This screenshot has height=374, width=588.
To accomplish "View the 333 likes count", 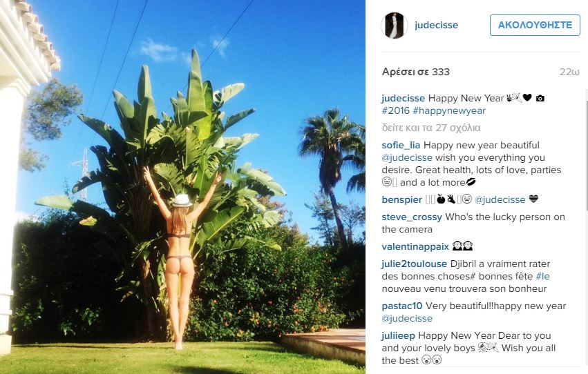I will point(415,72).
